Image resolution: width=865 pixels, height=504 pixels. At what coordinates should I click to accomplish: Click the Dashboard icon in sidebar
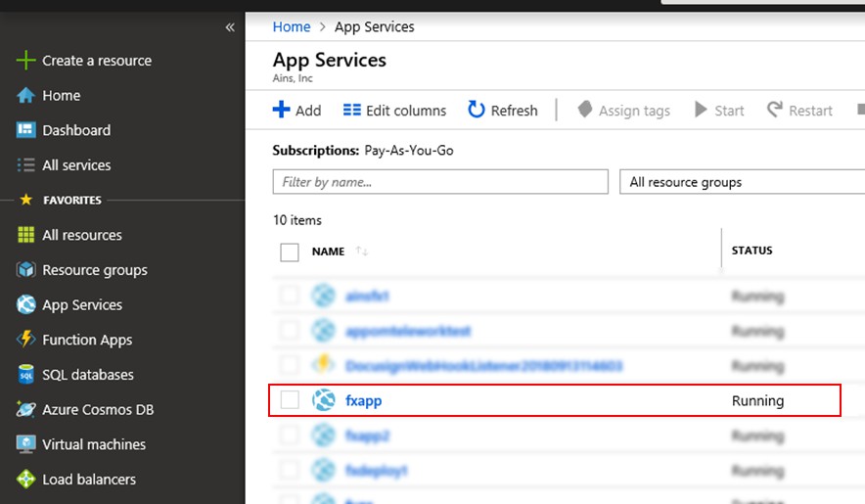tap(25, 130)
